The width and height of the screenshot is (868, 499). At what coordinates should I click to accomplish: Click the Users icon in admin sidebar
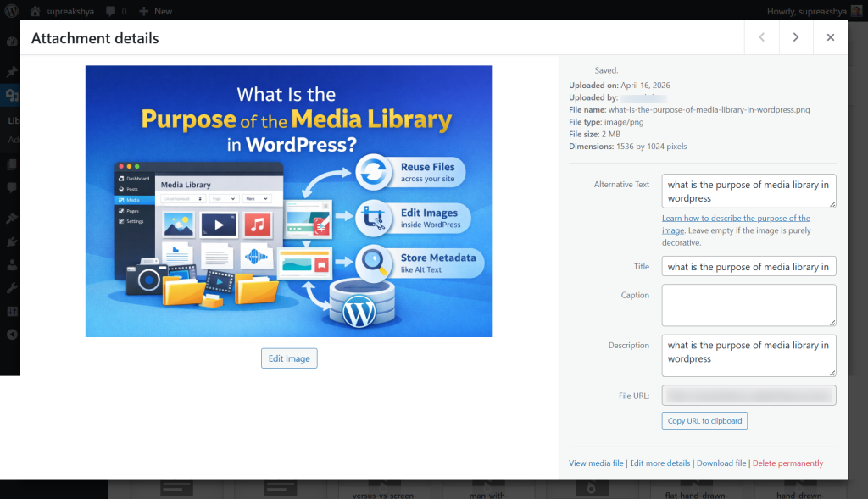[x=11, y=264]
